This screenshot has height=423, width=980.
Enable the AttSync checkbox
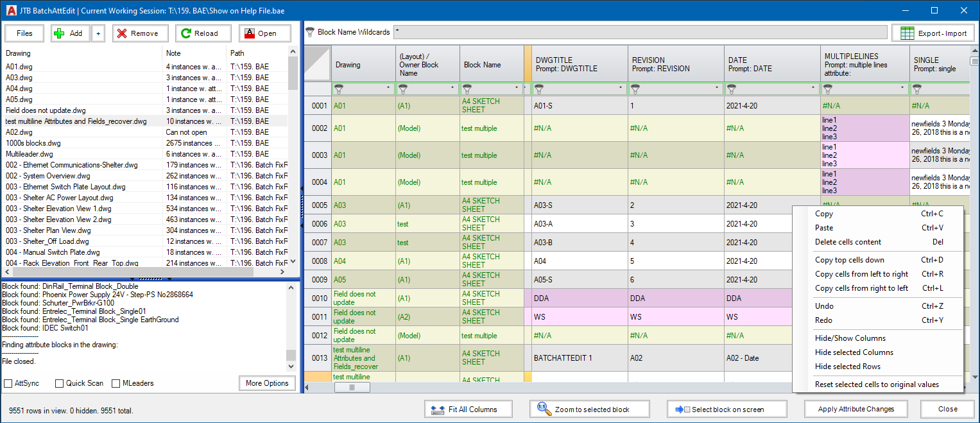(x=8, y=383)
